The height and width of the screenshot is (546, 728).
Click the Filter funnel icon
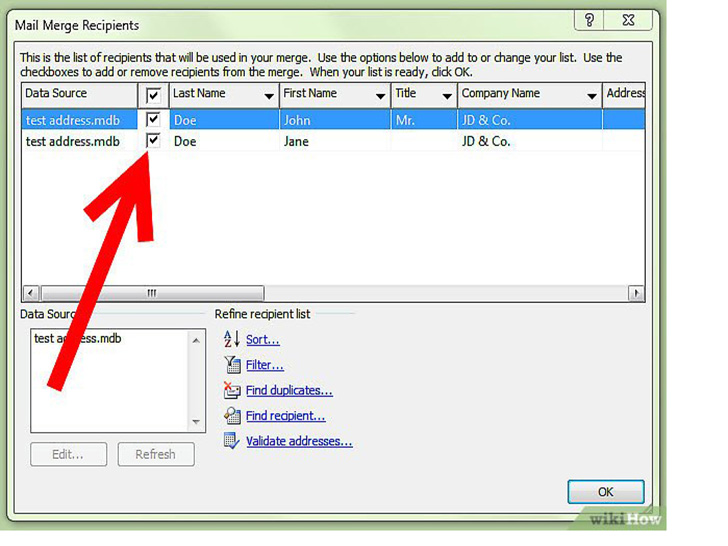click(x=232, y=364)
